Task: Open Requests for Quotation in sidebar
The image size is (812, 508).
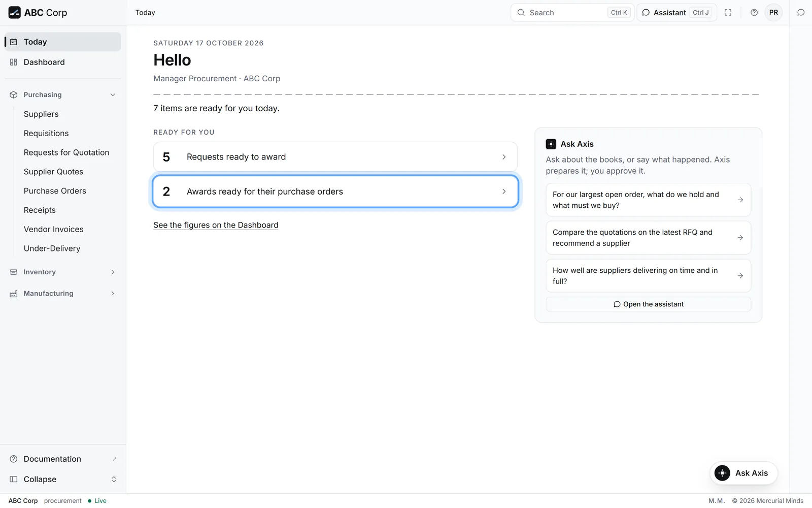Action: [66, 152]
